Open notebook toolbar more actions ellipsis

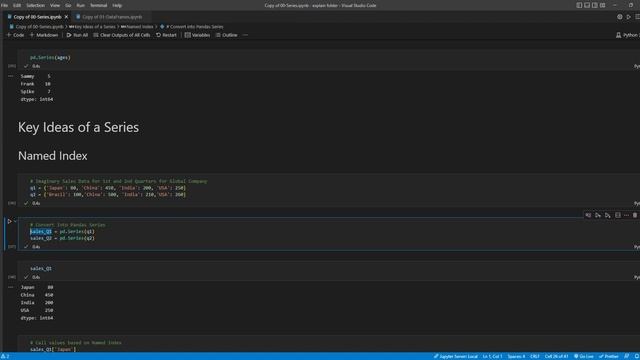pos(245,35)
